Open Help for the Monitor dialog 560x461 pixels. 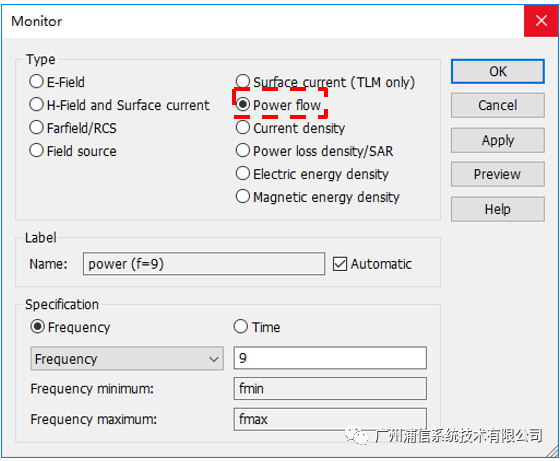(x=498, y=209)
